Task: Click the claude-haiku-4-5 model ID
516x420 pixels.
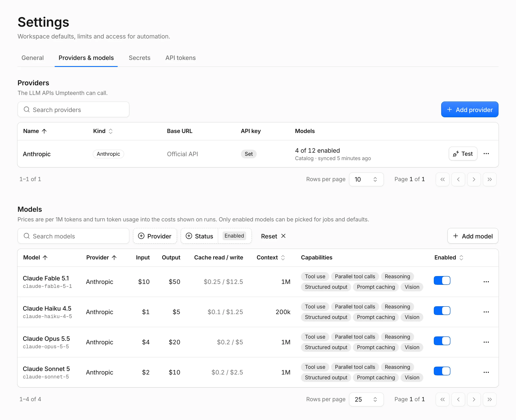Action: [47, 317]
